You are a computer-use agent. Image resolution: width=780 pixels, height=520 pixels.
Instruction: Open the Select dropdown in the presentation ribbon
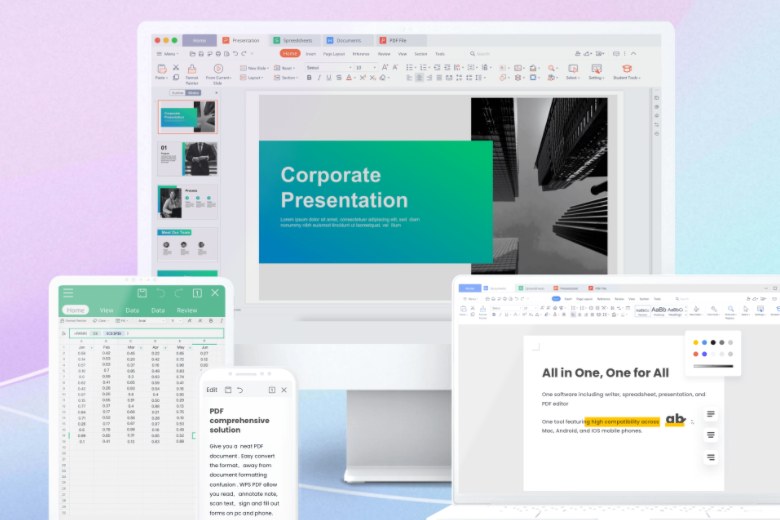click(573, 72)
